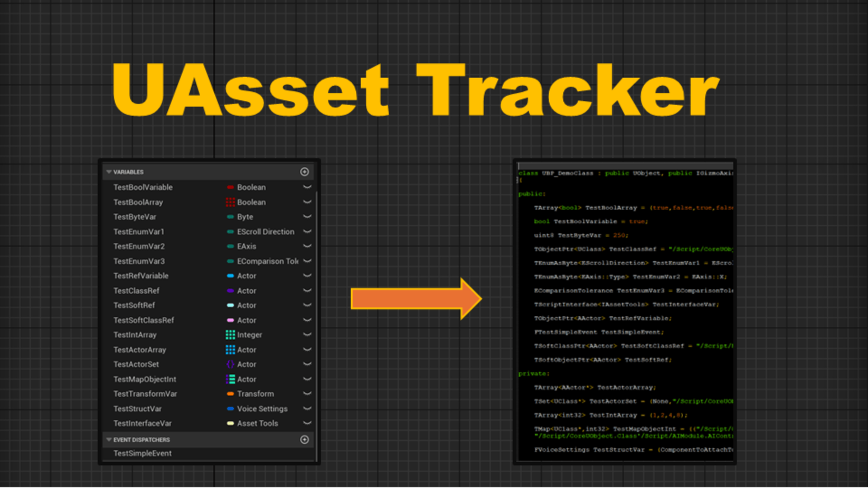The width and height of the screenshot is (868, 488).
Task: Toggle visibility eye for TestEnumVar1
Action: pos(307,231)
